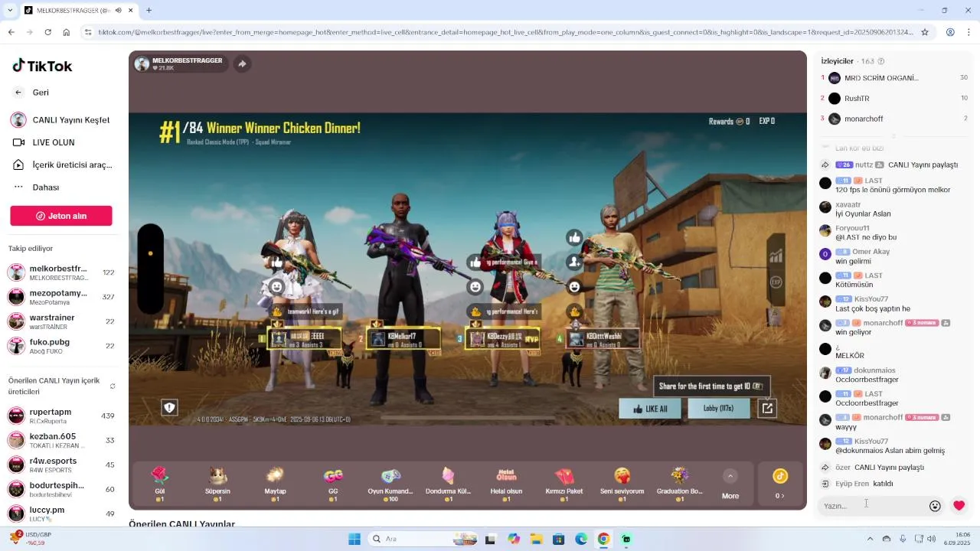
Task: Send the Gül rose gift
Action: [160, 484]
